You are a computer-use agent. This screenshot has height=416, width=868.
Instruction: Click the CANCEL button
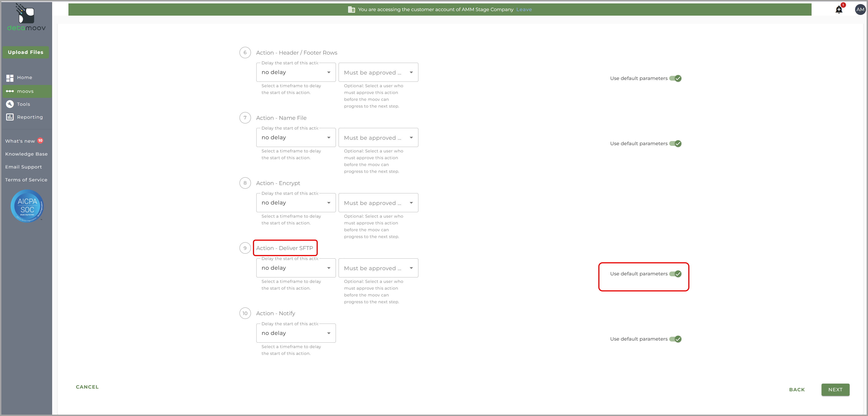coord(87,387)
